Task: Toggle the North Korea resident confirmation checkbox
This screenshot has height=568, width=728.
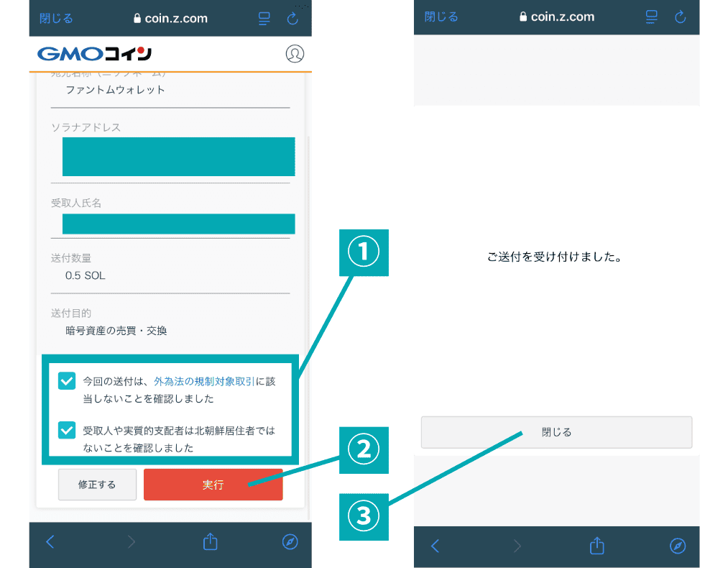Action: pyautogui.click(x=67, y=431)
